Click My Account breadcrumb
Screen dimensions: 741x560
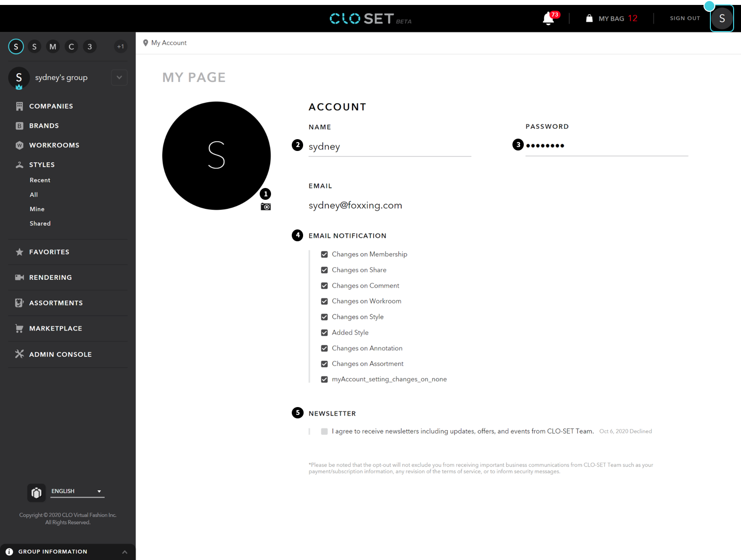(x=169, y=43)
